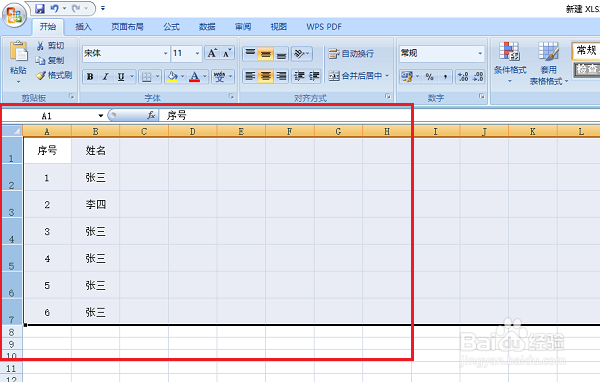
Task: Apply red font color A
Action: [x=194, y=77]
